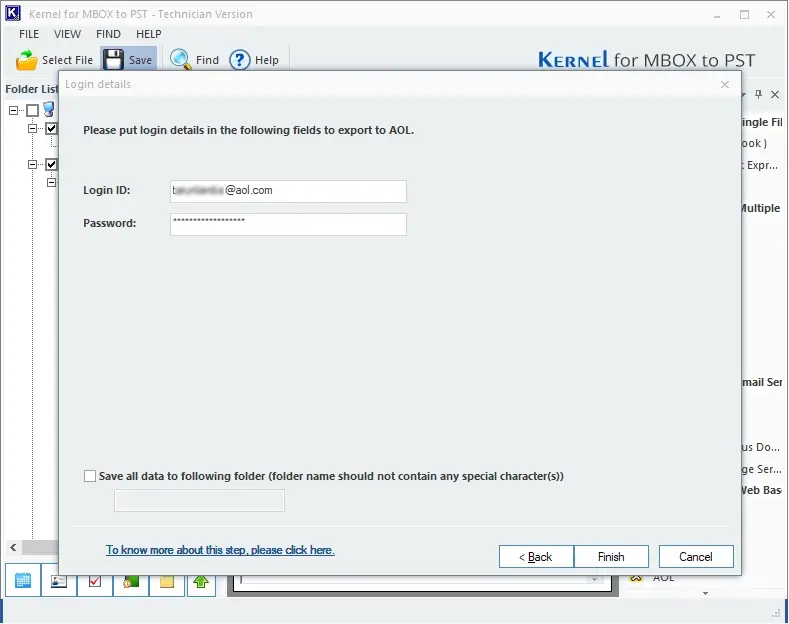Collapse the node beside lower checked checkbox
Screen dimensions: 789x624
[x=33, y=164]
